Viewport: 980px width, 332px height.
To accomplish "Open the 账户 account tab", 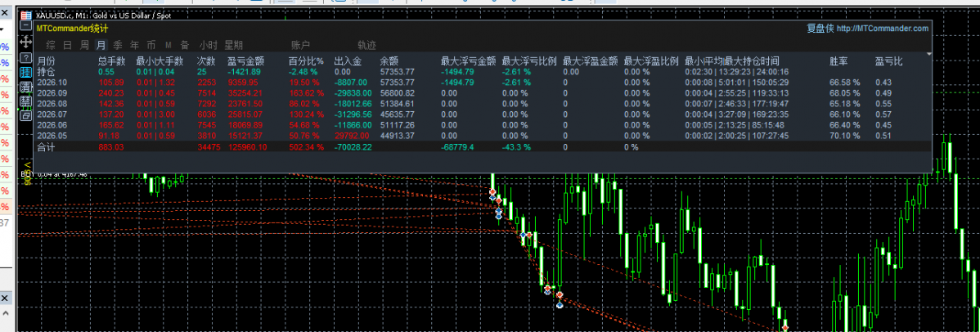I will pos(300,45).
